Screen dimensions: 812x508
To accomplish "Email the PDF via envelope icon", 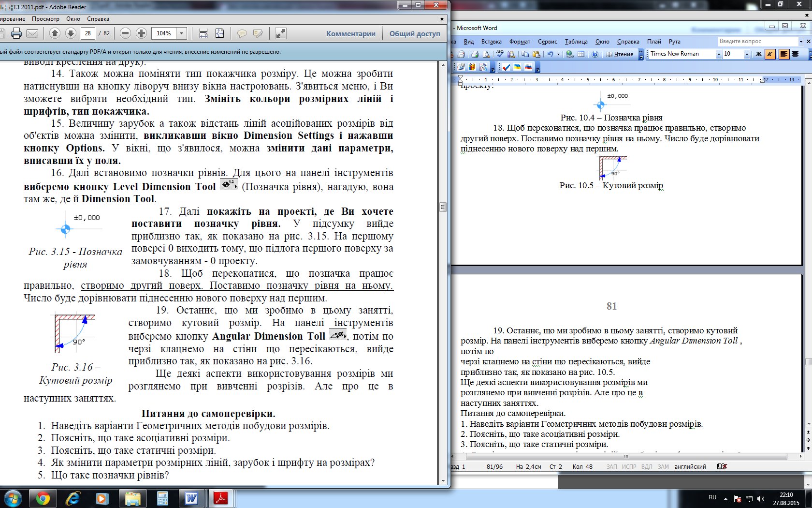I will (32, 33).
